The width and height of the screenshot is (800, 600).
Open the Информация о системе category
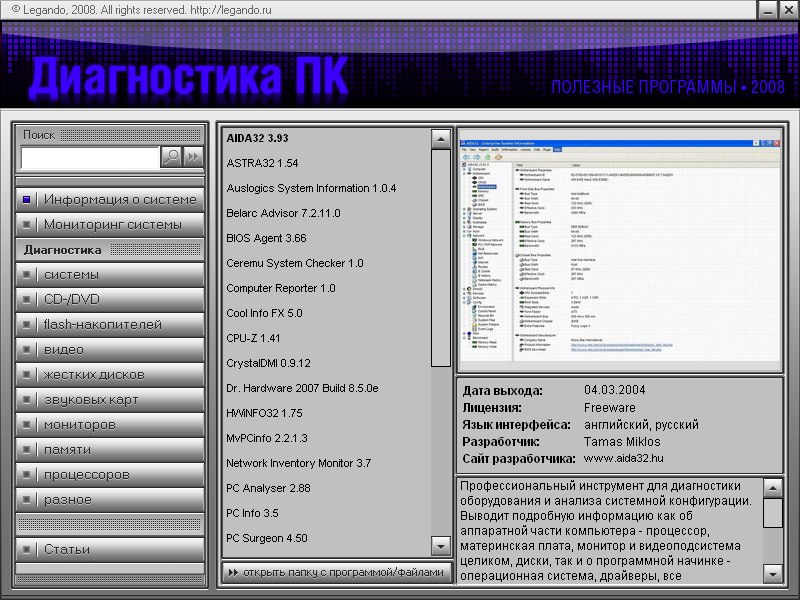[110, 199]
